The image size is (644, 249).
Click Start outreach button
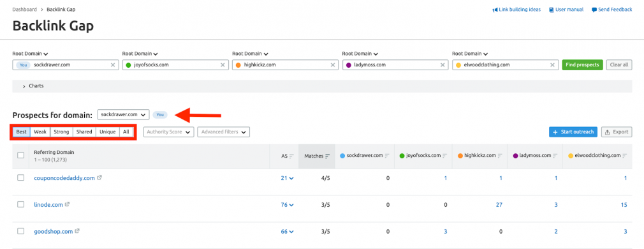click(573, 132)
